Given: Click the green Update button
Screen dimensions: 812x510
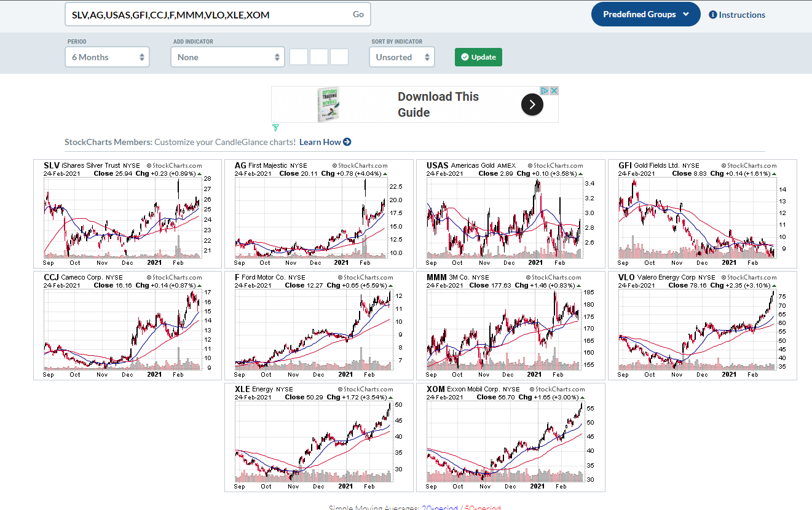Looking at the screenshot, I should point(478,57).
